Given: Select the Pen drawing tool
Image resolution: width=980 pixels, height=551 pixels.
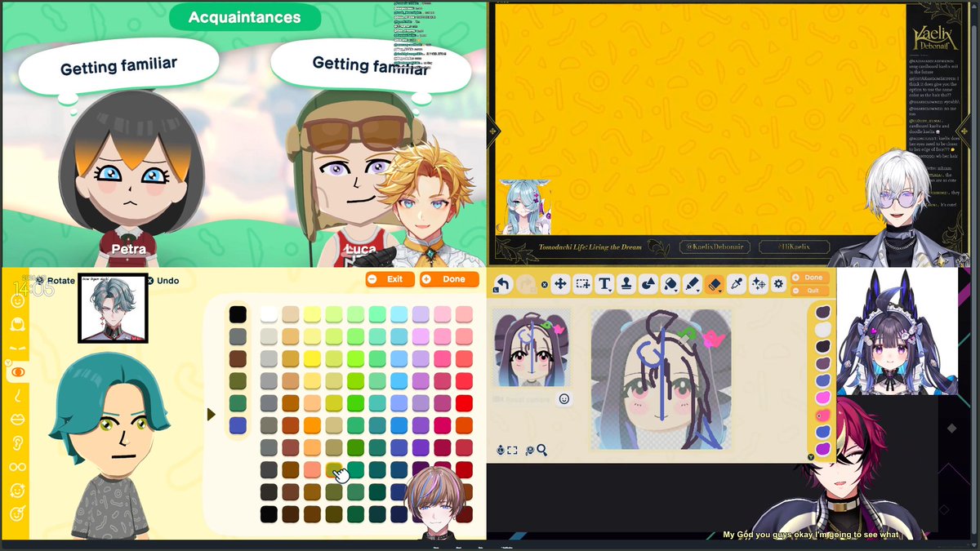Looking at the screenshot, I should click(x=693, y=284).
